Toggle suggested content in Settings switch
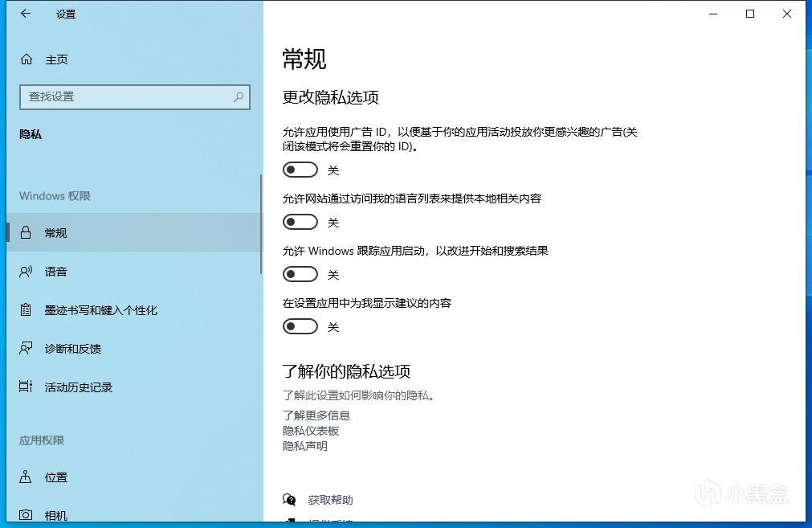 tap(300, 326)
